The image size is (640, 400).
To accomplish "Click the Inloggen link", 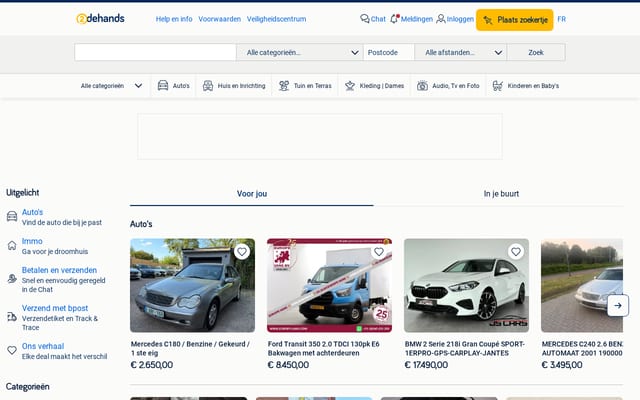I will [x=460, y=19].
